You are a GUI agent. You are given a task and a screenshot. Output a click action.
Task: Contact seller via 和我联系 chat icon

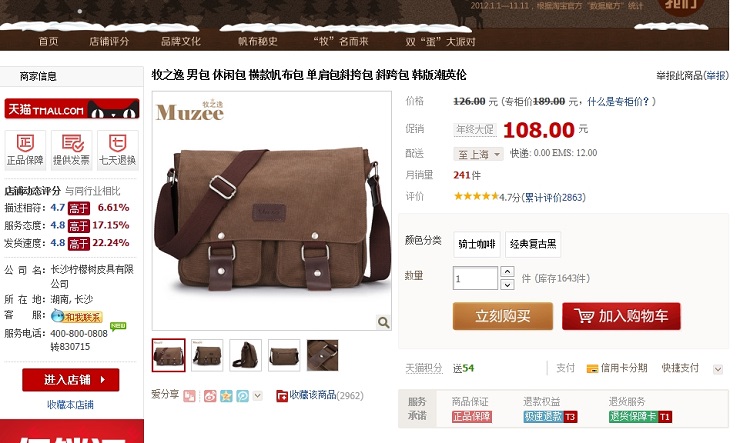[77, 316]
